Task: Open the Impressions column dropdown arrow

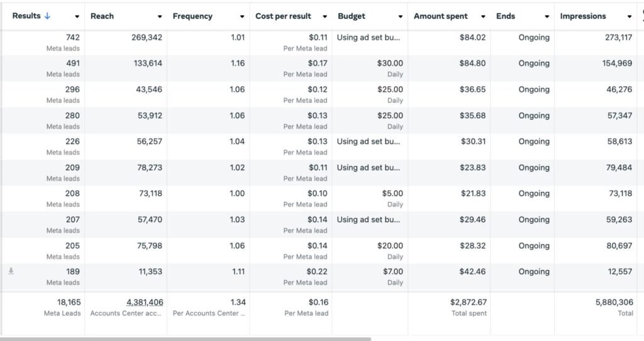Action: 630,17
